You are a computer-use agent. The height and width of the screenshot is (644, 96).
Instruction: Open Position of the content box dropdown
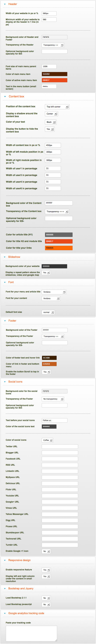(x=57, y=107)
